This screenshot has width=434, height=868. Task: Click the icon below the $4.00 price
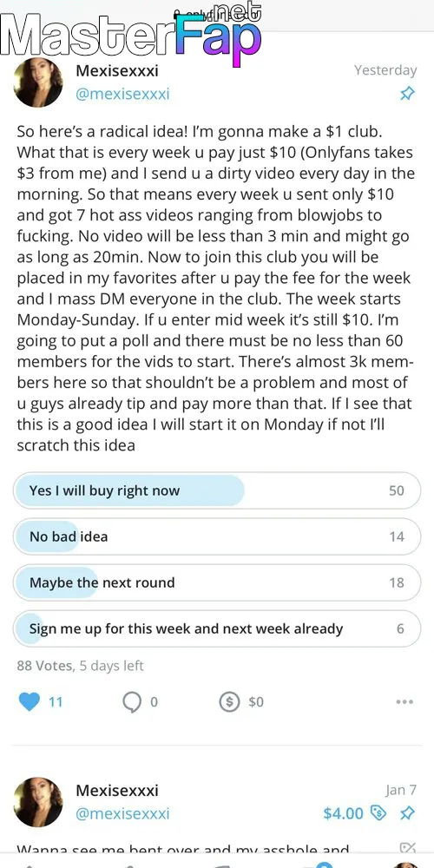tap(407, 847)
